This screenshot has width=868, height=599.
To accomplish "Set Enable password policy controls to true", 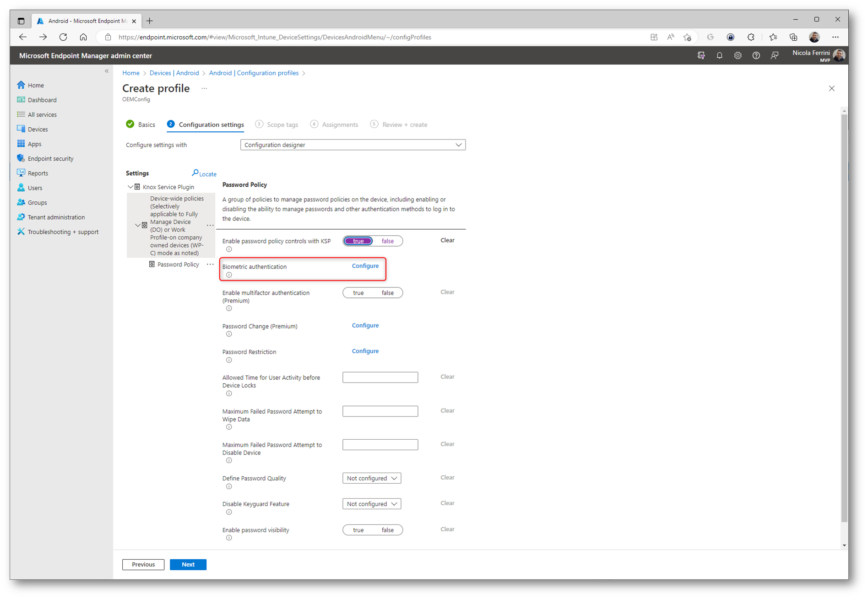I will pyautogui.click(x=358, y=241).
